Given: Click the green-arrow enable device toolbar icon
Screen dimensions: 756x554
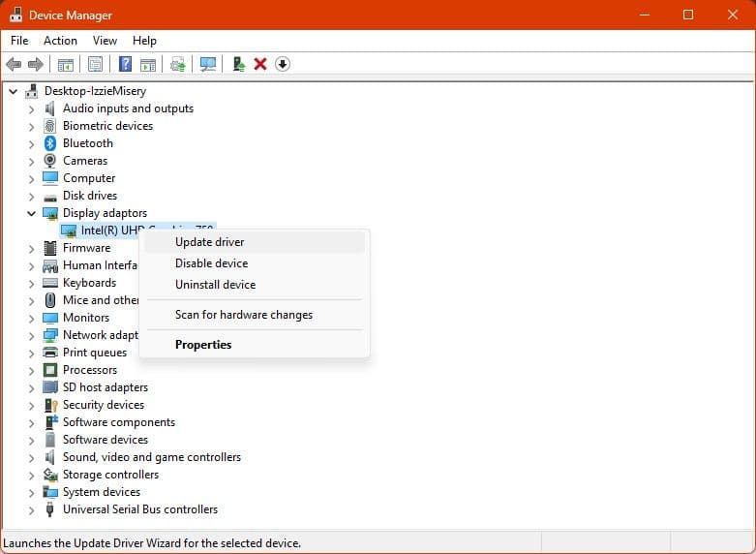Looking at the screenshot, I should [x=238, y=64].
